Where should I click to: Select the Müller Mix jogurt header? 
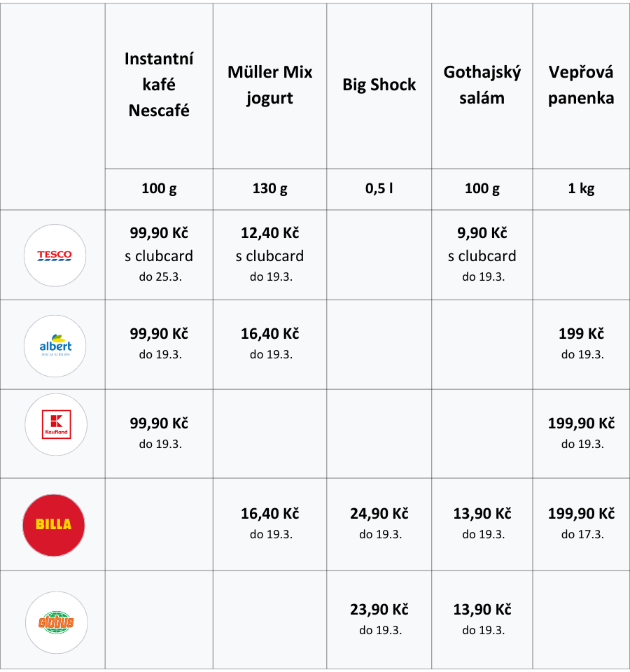pos(270,85)
